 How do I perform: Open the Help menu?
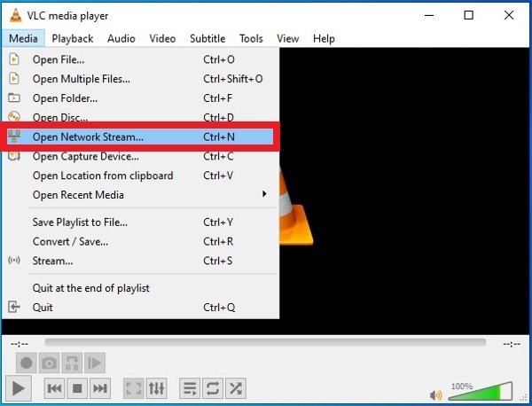[x=324, y=39]
